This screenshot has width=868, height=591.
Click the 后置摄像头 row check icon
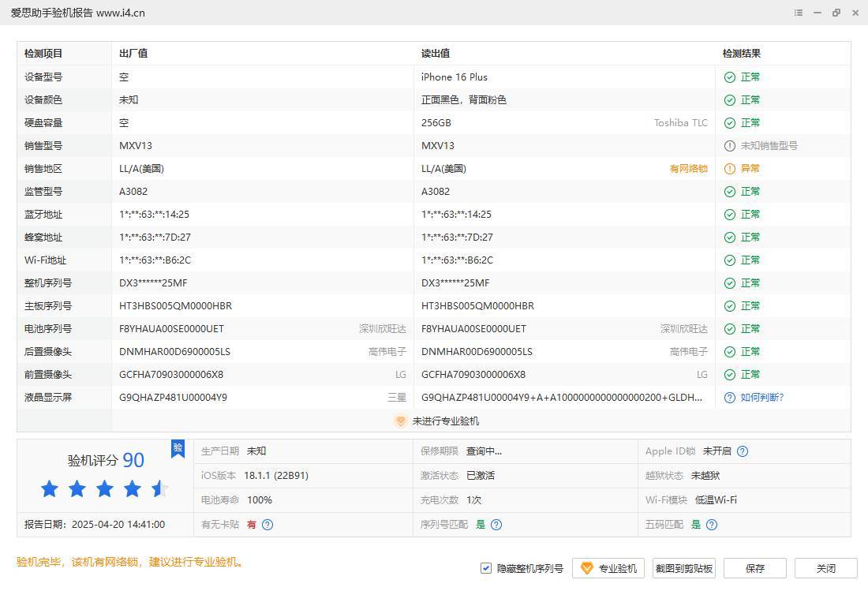[730, 352]
